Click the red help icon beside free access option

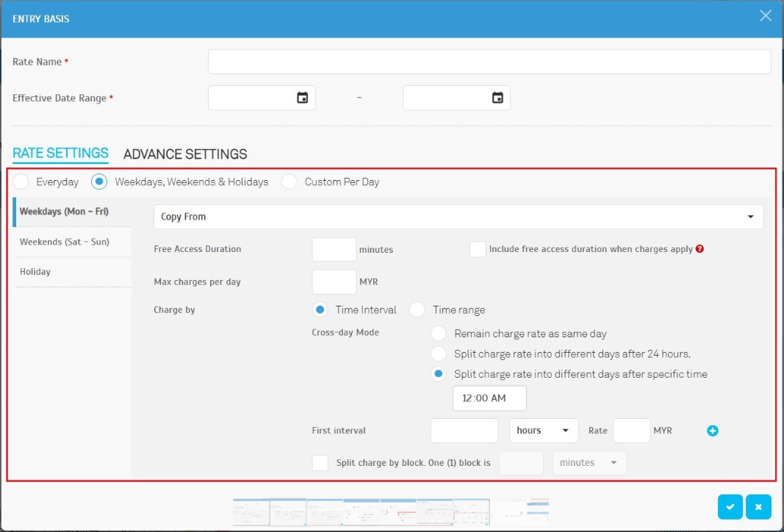pos(700,249)
